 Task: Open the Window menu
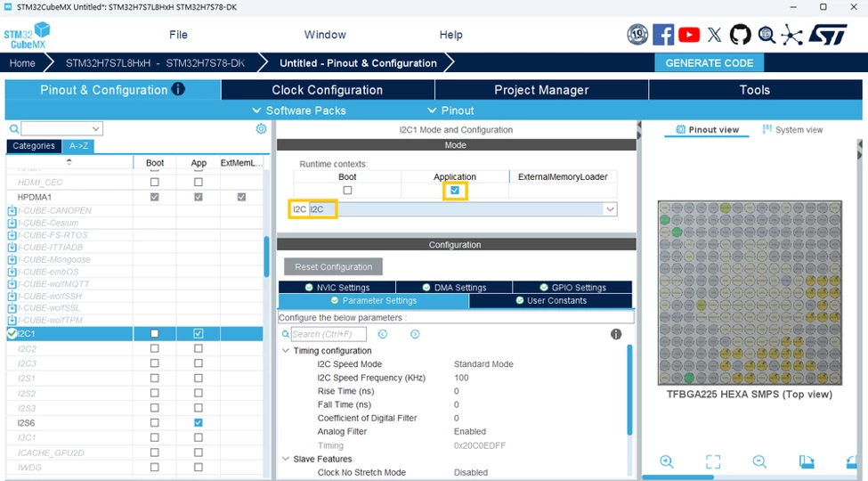[325, 35]
